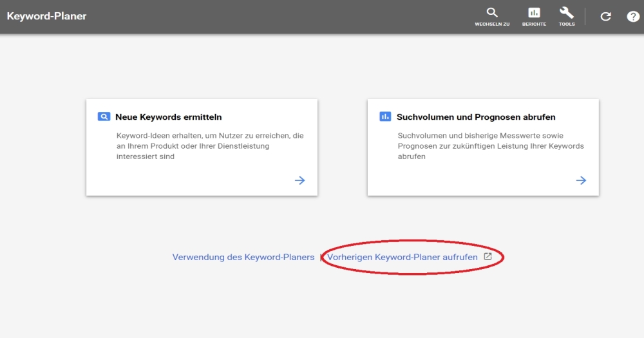Select Suchvolumen und Prognosen abrufen heading

(x=476, y=117)
